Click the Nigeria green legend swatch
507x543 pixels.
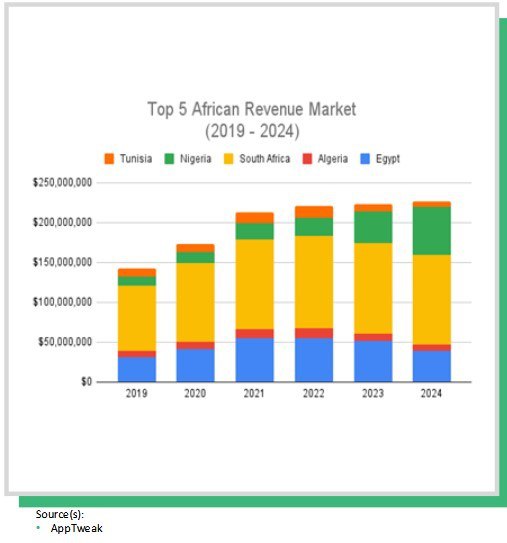[169, 159]
